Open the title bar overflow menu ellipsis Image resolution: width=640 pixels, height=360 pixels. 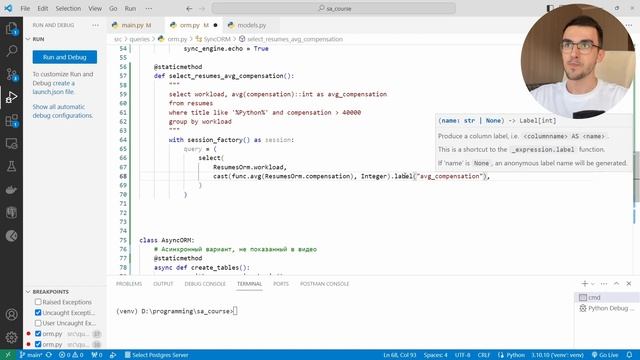tap(149, 8)
